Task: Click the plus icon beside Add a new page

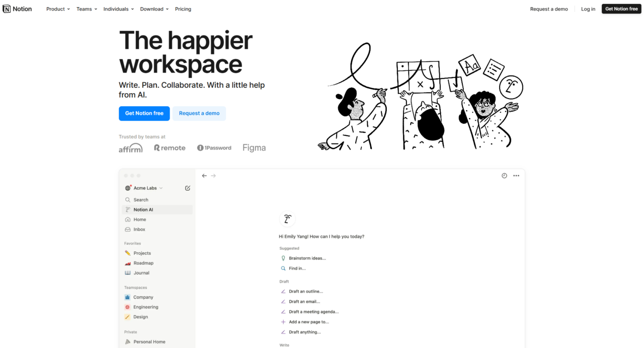Action: tap(283, 322)
